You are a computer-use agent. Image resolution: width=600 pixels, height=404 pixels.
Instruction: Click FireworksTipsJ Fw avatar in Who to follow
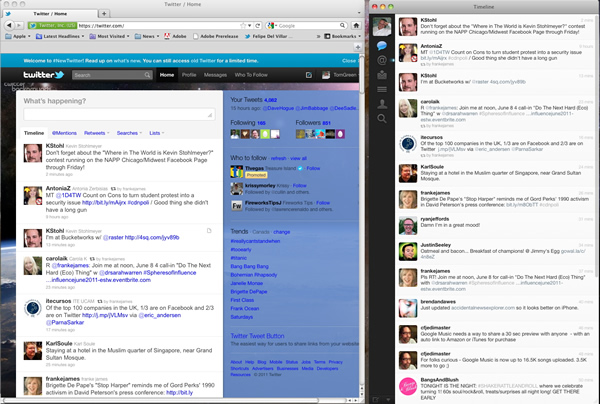(236, 206)
